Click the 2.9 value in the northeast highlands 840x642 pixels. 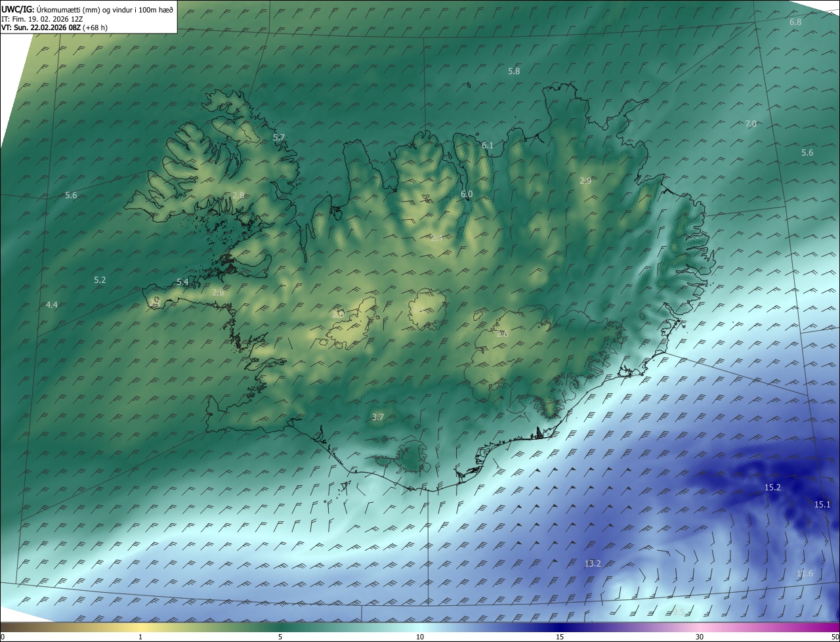(x=586, y=181)
